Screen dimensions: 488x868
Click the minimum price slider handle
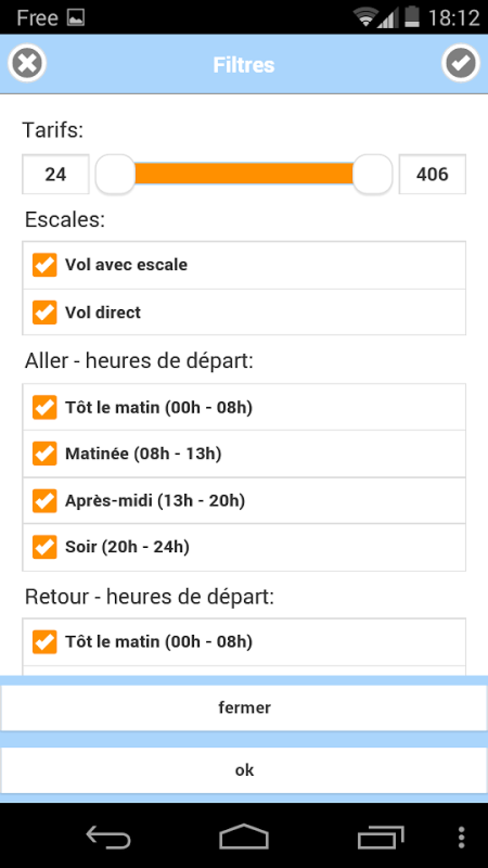tap(115, 174)
